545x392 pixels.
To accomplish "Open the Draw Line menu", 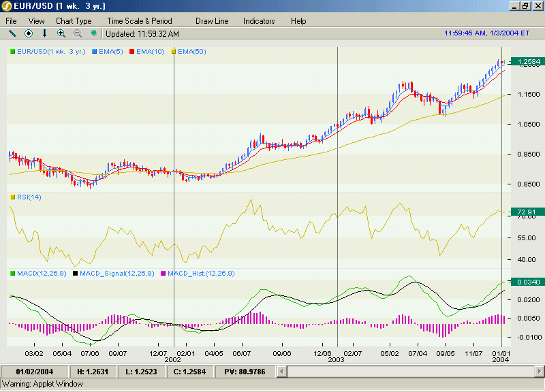I will point(212,21).
